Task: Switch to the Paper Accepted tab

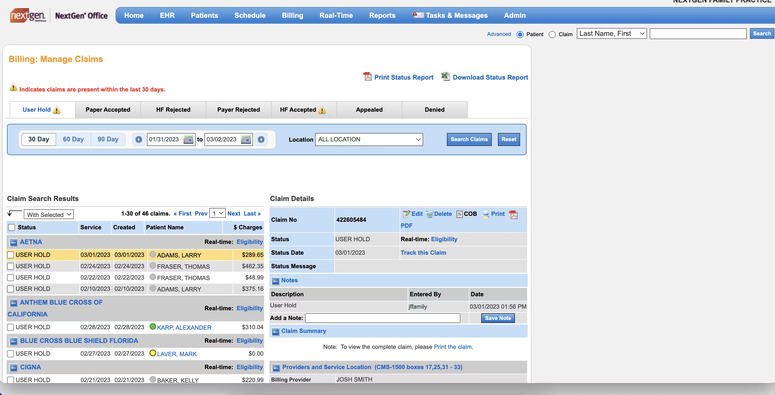Action: [108, 110]
